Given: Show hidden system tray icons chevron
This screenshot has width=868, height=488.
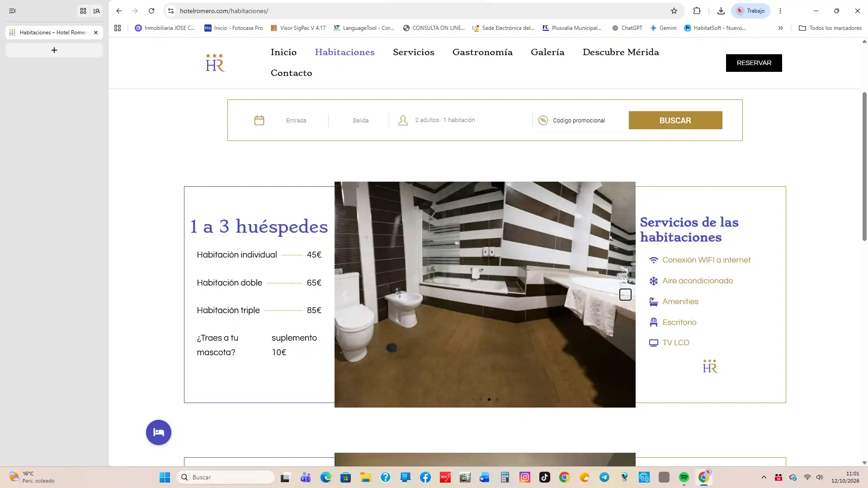Looking at the screenshot, I should point(764,477).
